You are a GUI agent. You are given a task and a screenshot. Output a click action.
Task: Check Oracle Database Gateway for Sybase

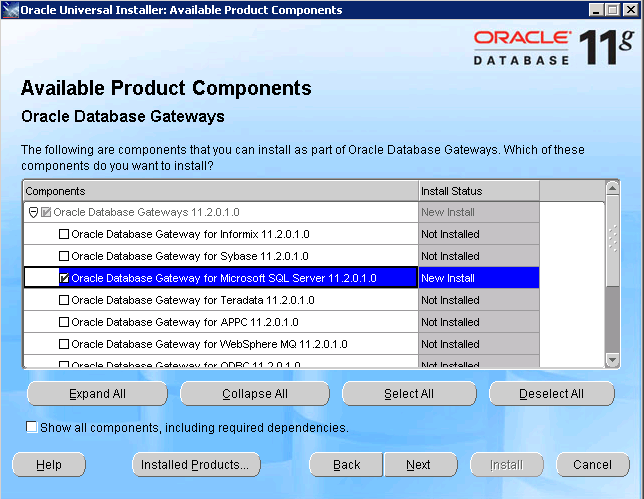click(64, 256)
